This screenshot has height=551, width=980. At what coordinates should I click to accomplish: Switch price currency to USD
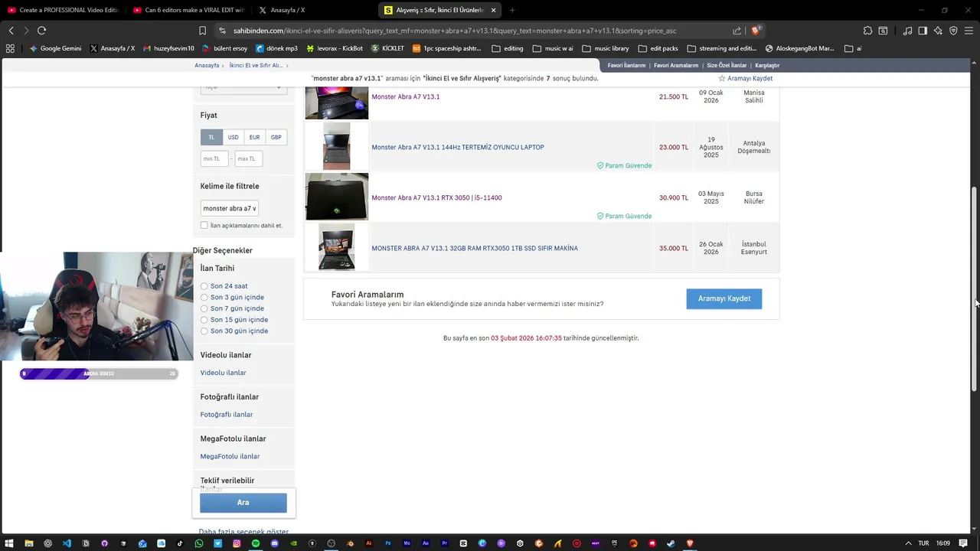[x=233, y=137]
